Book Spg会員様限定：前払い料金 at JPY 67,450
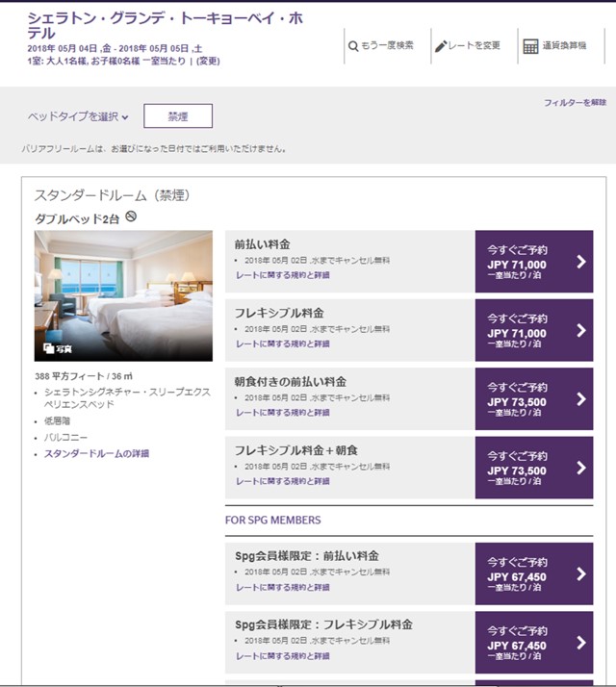The width and height of the screenshot is (616, 687). pyautogui.click(x=534, y=574)
